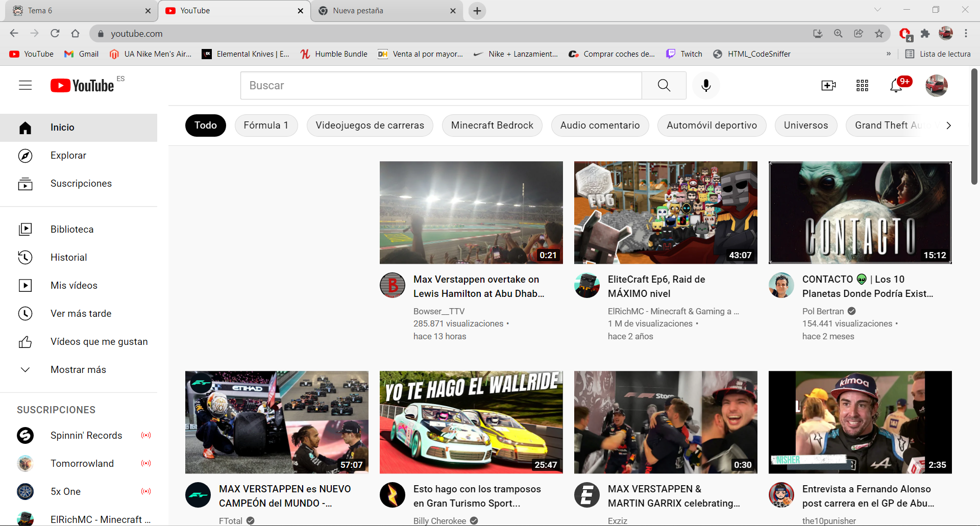This screenshot has height=526, width=980.
Task: Open the notifications bell
Action: pyautogui.click(x=896, y=85)
